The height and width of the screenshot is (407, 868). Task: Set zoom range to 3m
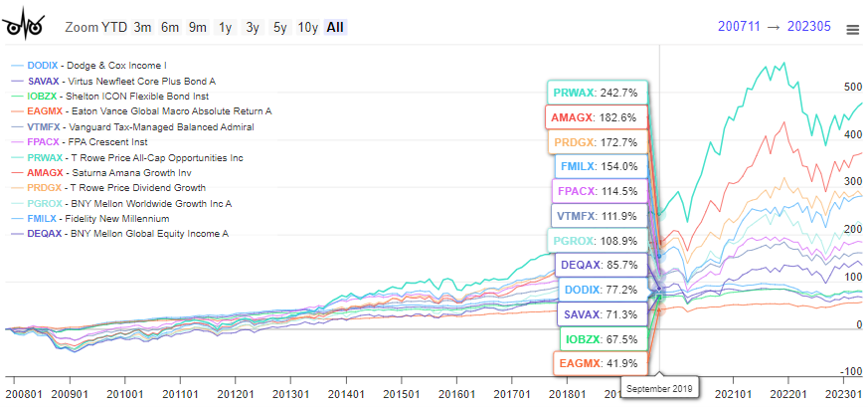(143, 27)
